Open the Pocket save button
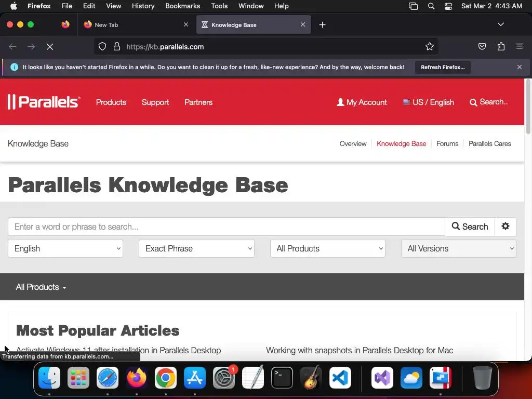Image resolution: width=532 pixels, height=399 pixels. coord(482,47)
